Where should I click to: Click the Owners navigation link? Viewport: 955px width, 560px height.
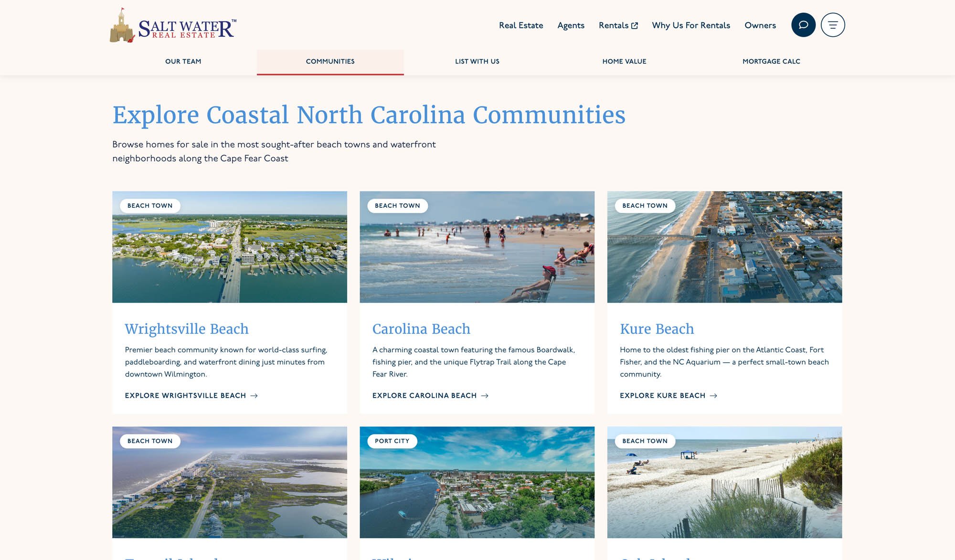coord(760,25)
